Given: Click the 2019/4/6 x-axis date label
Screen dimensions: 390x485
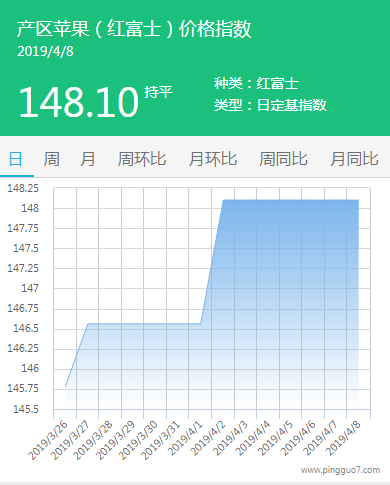Looking at the screenshot, I should coord(298,438).
